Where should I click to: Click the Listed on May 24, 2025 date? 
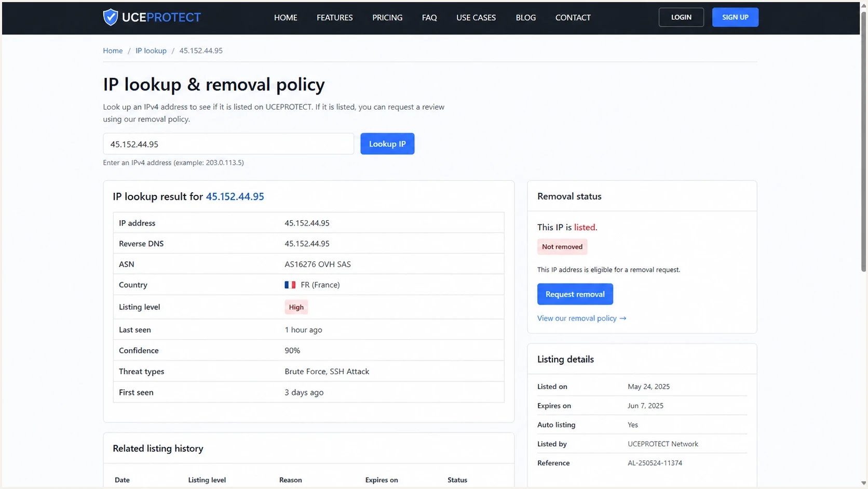[648, 387]
